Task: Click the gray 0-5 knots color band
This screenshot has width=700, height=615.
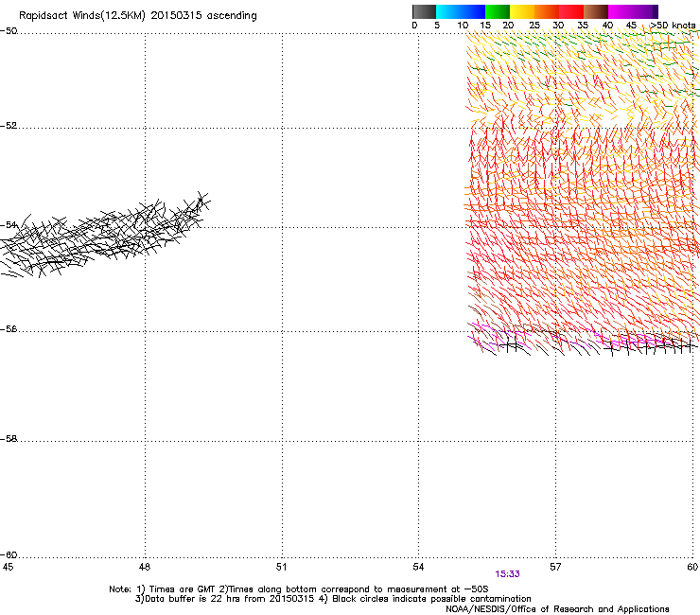Action: pos(424,11)
